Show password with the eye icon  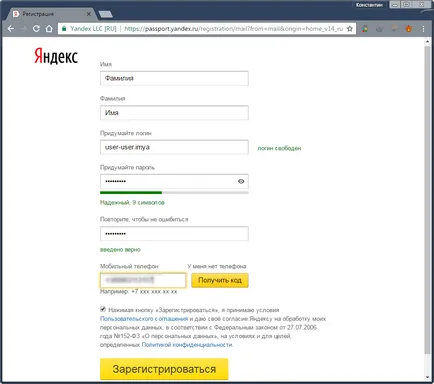coord(241,181)
